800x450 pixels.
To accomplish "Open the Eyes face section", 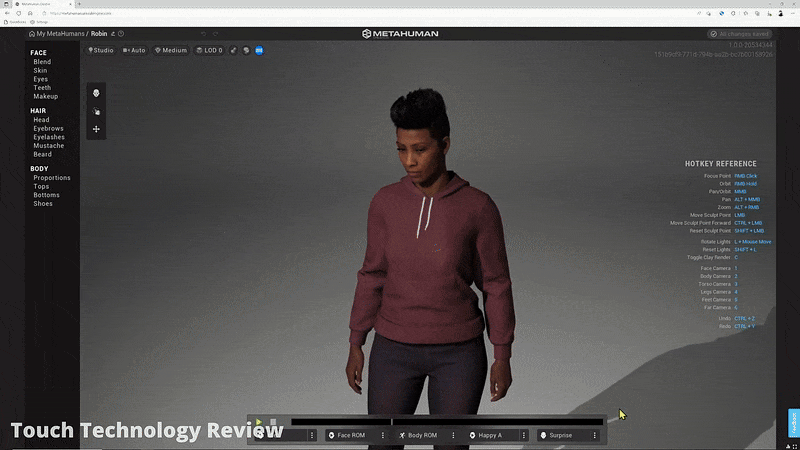I will [40, 79].
